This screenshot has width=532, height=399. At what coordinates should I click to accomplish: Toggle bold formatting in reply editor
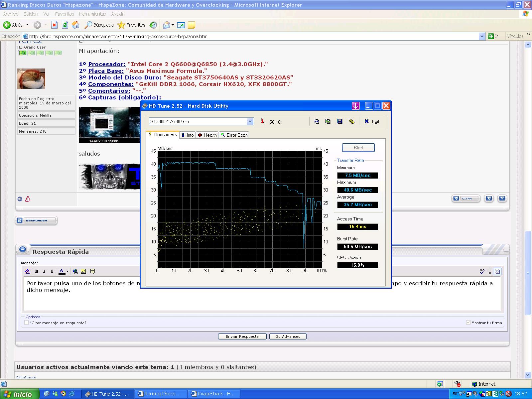tap(37, 271)
